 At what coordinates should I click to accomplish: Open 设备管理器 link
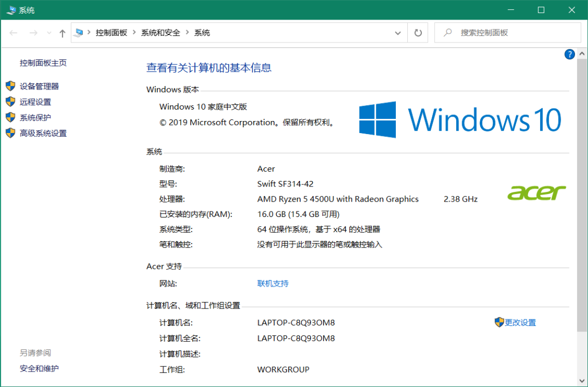[x=39, y=86]
